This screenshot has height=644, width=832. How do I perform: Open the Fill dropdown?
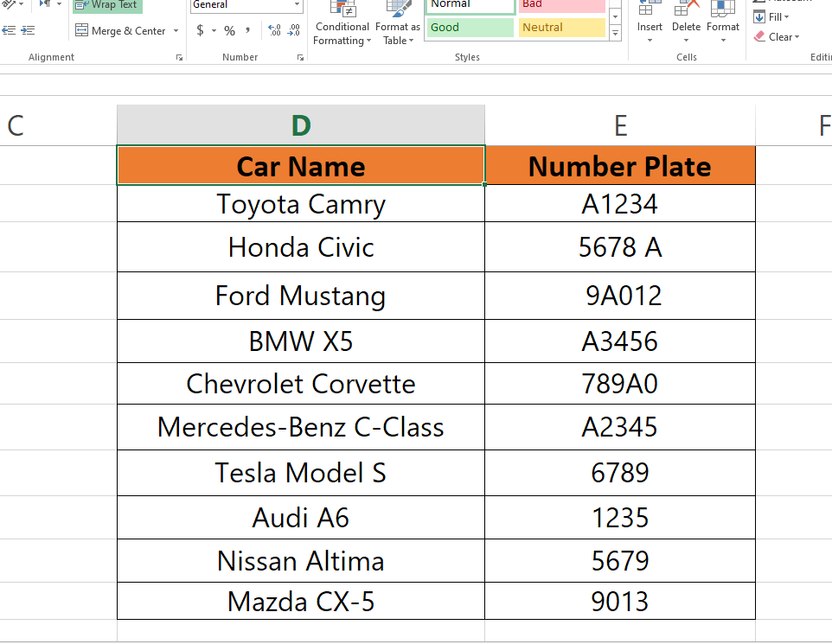771,17
